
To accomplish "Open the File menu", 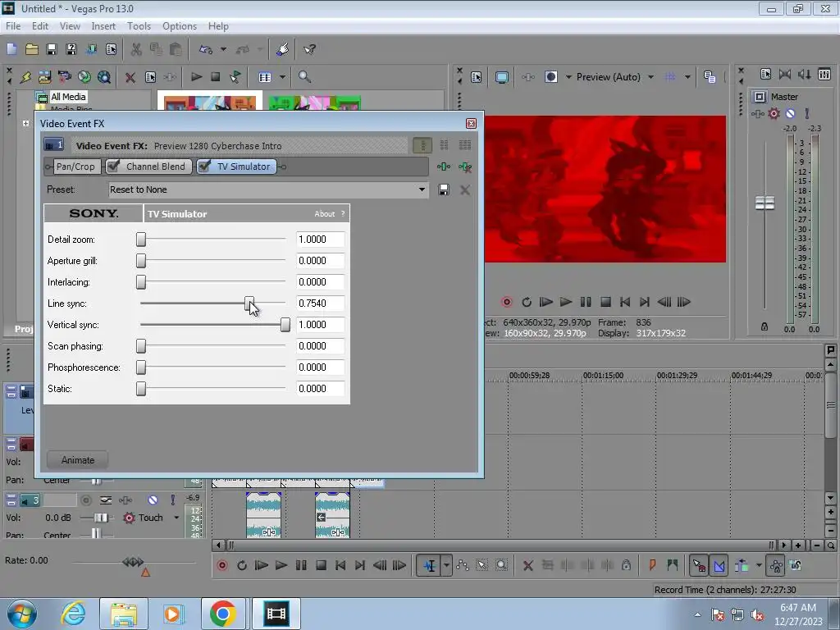I will [x=13, y=25].
